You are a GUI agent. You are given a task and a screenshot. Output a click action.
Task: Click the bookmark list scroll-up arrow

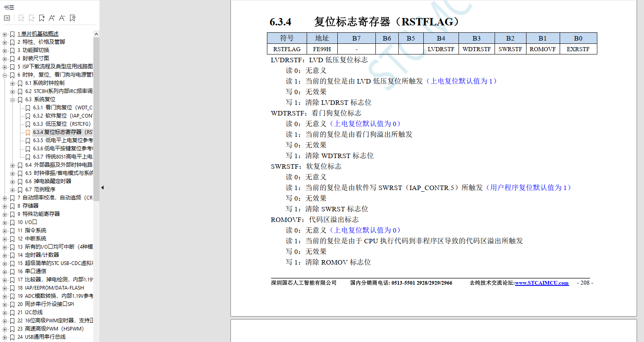(96, 34)
